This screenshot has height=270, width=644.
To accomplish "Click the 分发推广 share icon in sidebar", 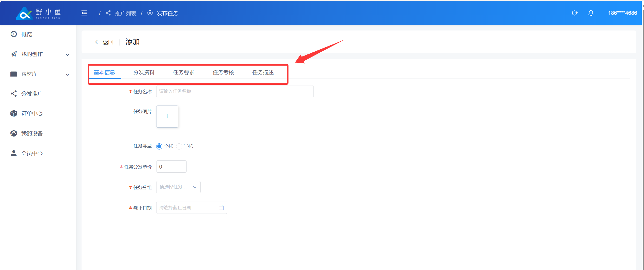I will pyautogui.click(x=14, y=94).
